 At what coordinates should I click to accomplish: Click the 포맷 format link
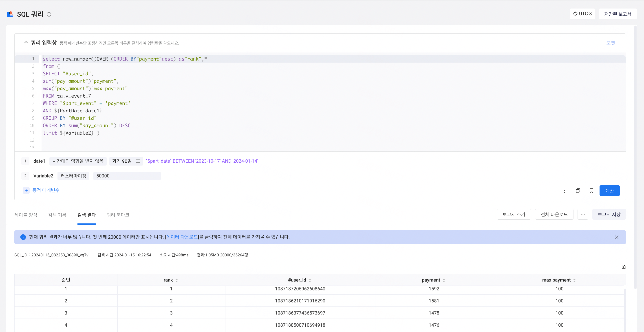tap(611, 43)
